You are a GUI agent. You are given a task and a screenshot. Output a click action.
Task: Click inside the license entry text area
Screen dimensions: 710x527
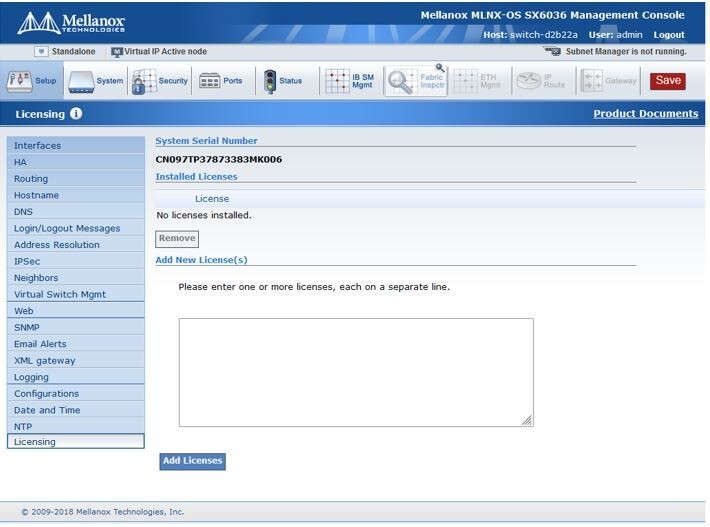coord(356,372)
